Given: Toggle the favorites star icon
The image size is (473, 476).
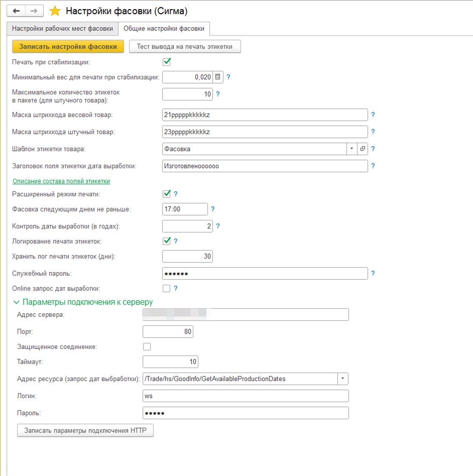Looking at the screenshot, I should click(55, 11).
